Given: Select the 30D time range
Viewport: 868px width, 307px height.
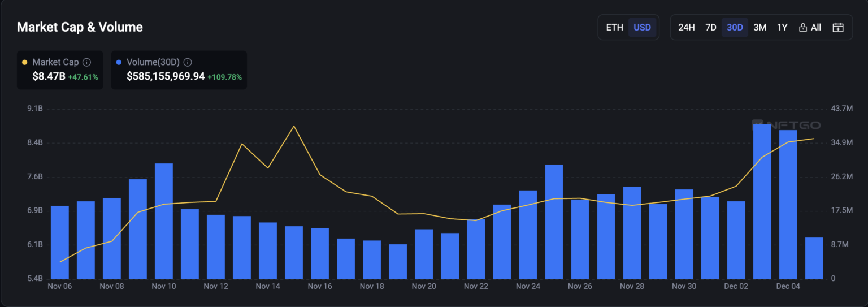Looking at the screenshot, I should point(735,27).
